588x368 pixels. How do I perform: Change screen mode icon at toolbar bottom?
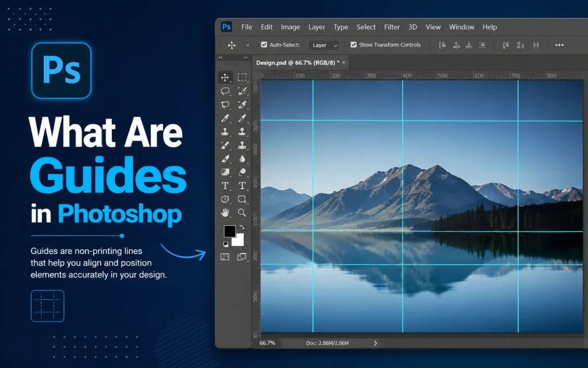click(242, 257)
